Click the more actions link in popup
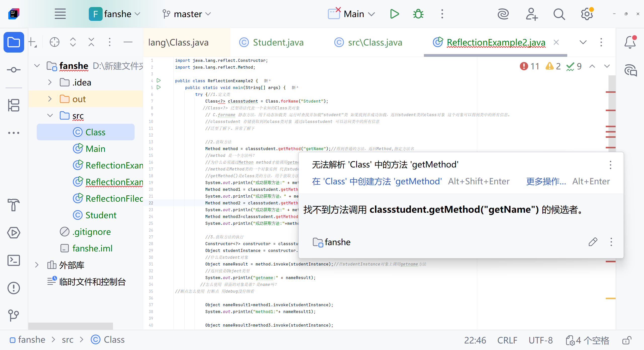The image size is (644, 350). [546, 181]
